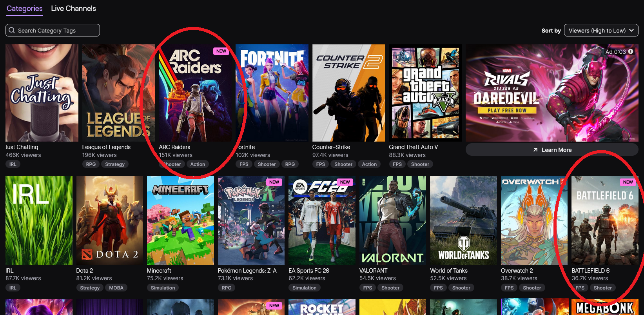
Task: Click the search magnifier icon
Action: pyautogui.click(x=12, y=30)
